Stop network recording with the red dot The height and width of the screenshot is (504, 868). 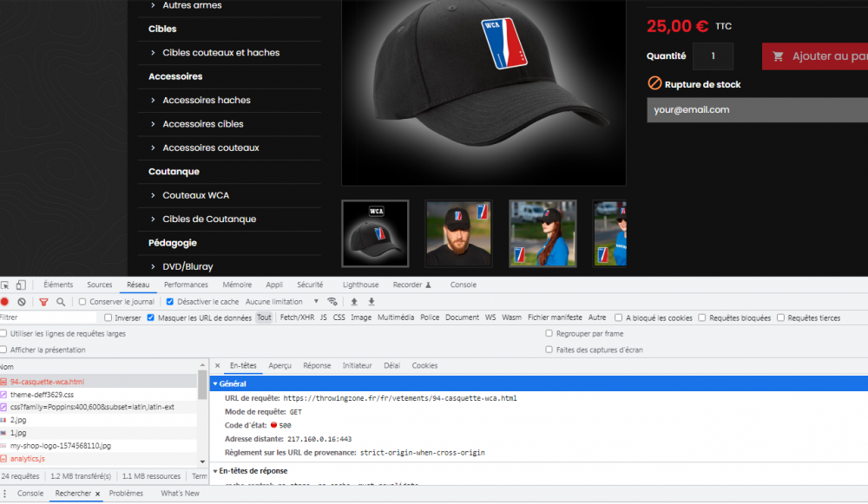[x=5, y=302]
